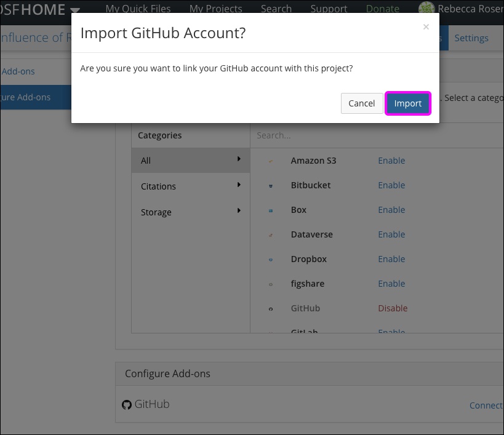Enable the Amazon S3 add-on
The image size is (504, 435).
(391, 161)
